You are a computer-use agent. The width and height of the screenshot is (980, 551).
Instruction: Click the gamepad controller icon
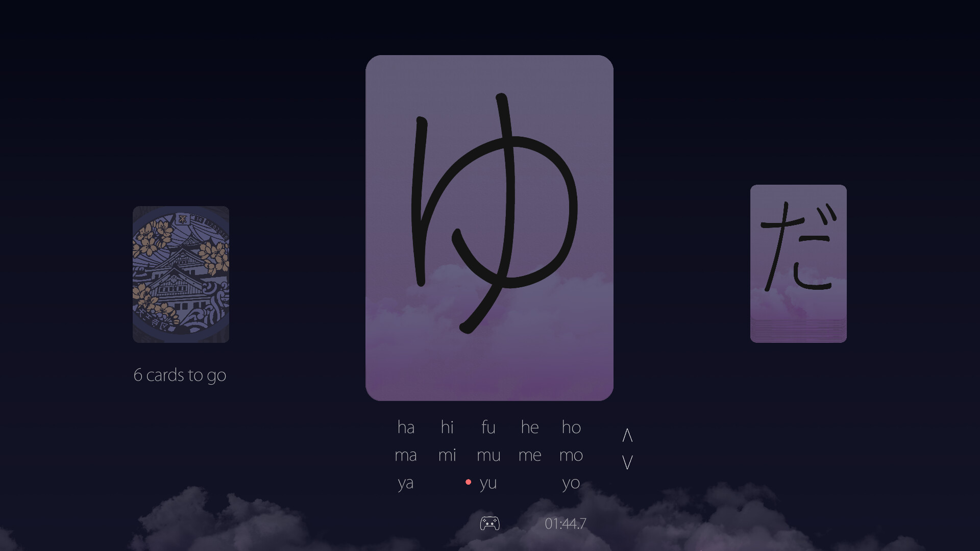point(490,523)
